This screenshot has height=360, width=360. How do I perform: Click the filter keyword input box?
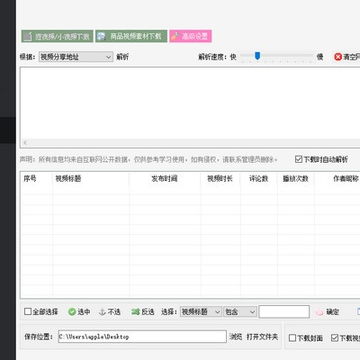[x=284, y=312]
